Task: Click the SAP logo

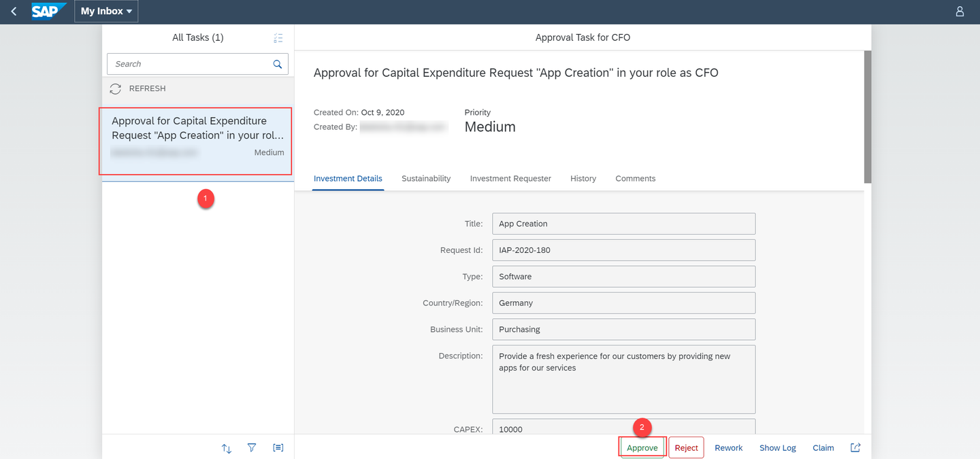Action: click(x=48, y=12)
